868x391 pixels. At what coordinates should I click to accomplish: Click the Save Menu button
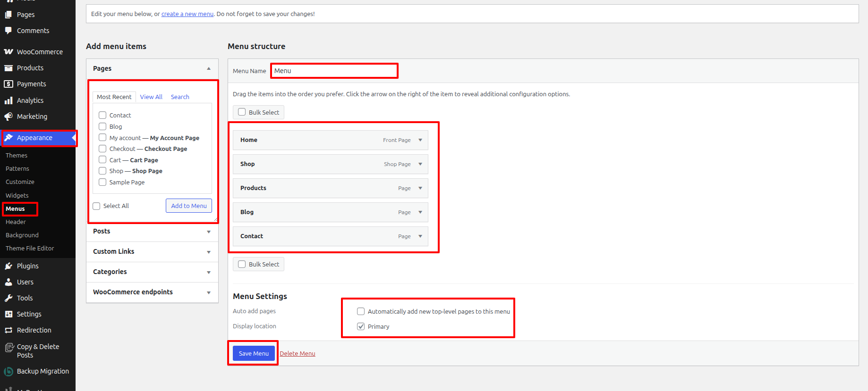click(254, 353)
